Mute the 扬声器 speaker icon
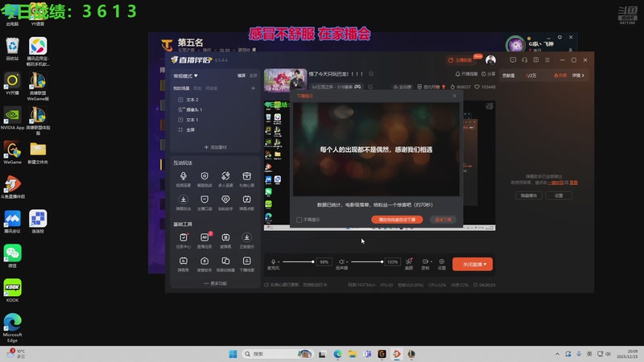 (341, 261)
